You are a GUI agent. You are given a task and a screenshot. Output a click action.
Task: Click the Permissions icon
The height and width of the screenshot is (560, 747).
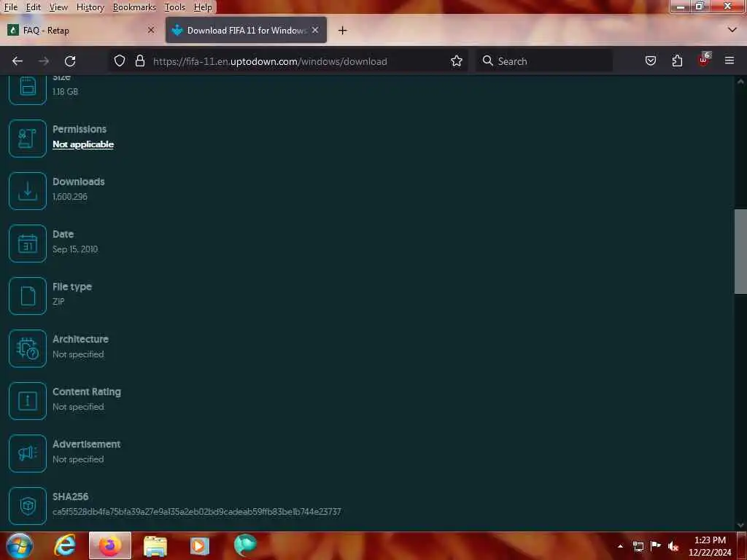(28, 139)
